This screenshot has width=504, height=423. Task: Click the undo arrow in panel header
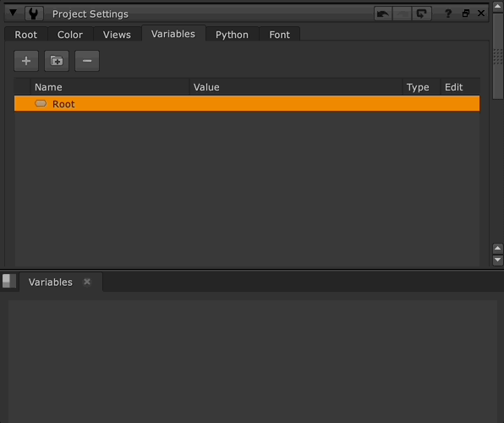coord(383,14)
